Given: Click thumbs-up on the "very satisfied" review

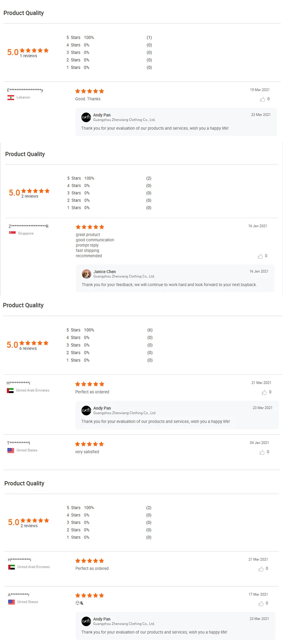Looking at the screenshot, I should [x=262, y=452].
